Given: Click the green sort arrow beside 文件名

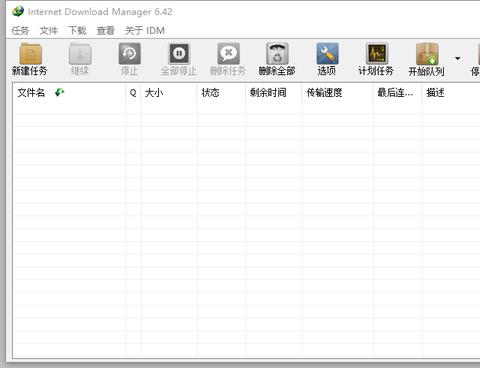Looking at the screenshot, I should [x=60, y=92].
